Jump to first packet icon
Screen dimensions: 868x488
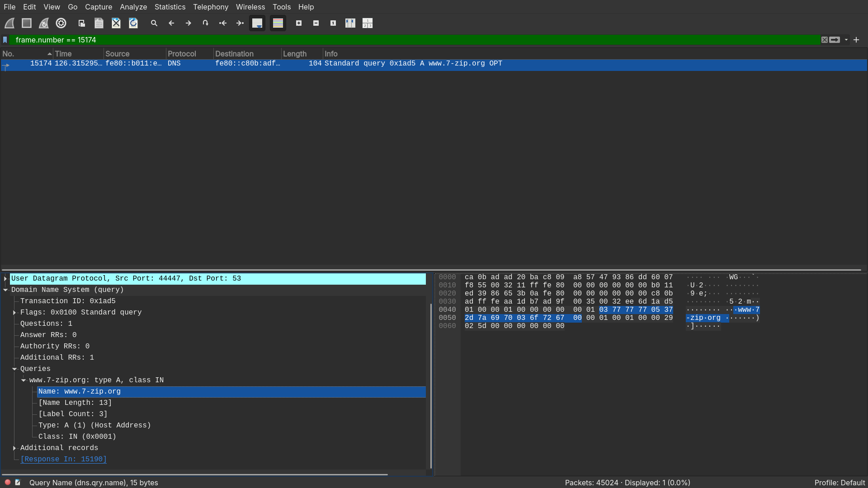[223, 23]
